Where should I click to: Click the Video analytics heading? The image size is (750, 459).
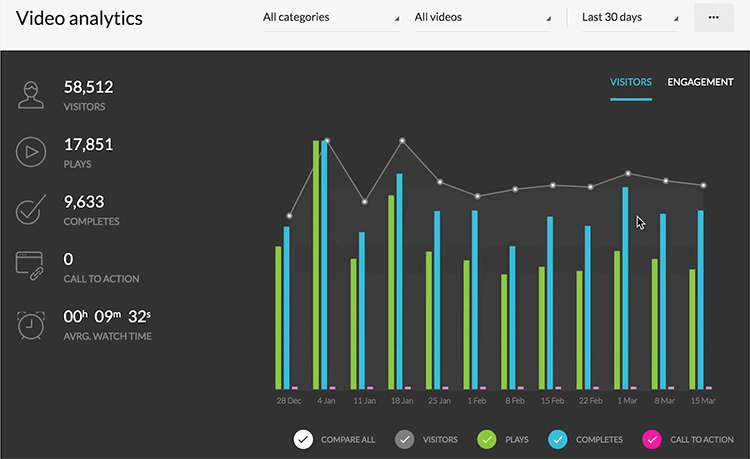(79, 18)
